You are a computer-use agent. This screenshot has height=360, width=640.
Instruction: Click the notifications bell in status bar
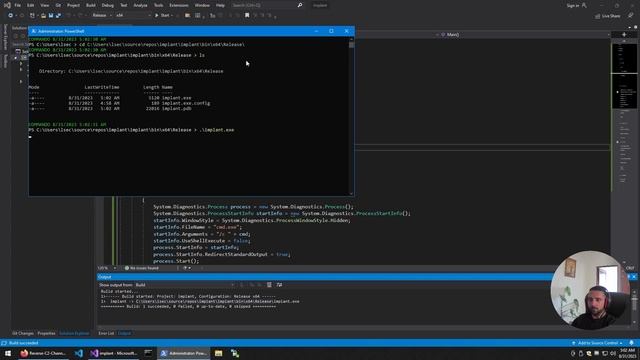coord(631,343)
